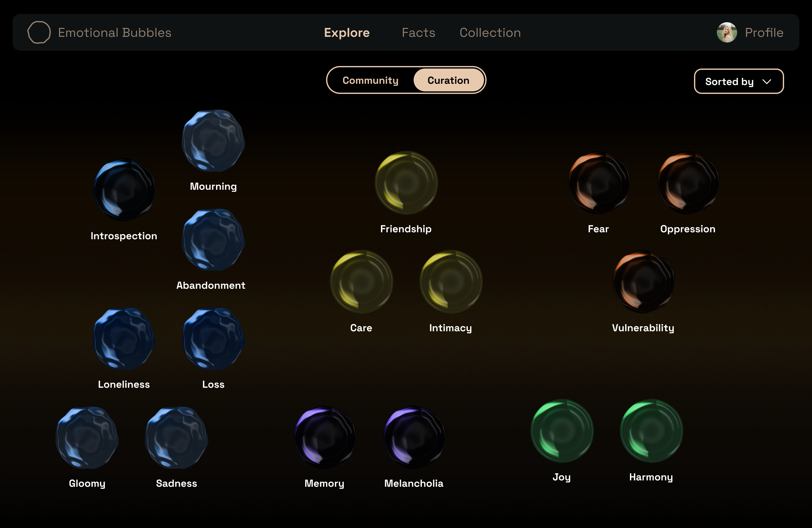Click the Loneliness bubble
Screen dimensions: 812x528
[x=124, y=339]
